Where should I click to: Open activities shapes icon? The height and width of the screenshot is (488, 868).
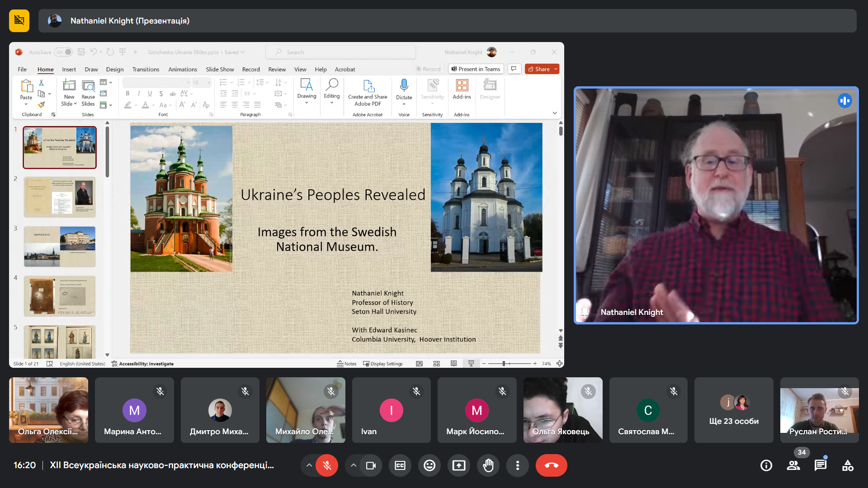(848, 465)
